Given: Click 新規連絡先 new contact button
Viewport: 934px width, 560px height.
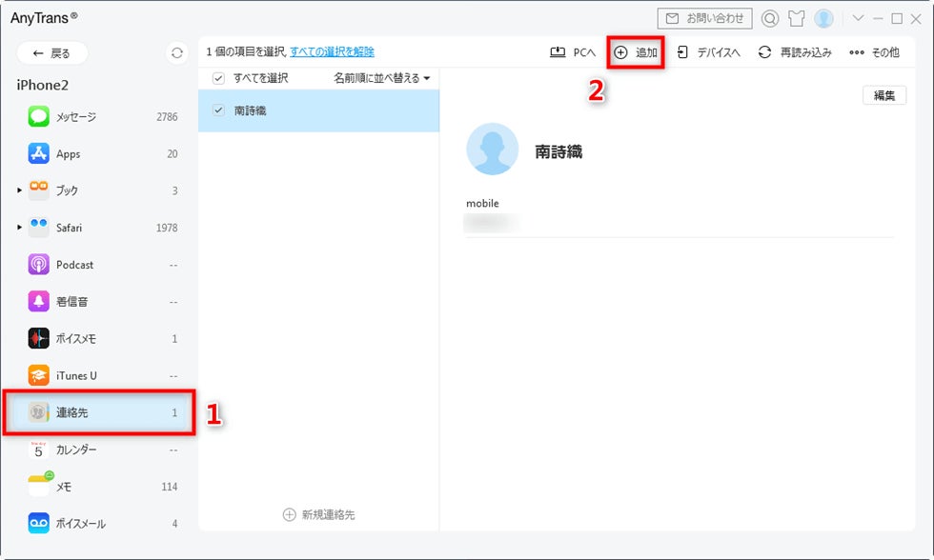Looking at the screenshot, I should click(x=318, y=514).
